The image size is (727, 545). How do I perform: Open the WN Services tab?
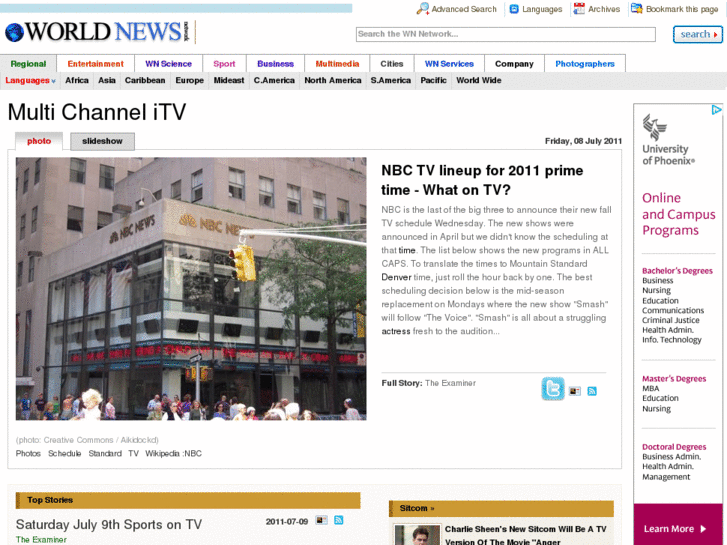tap(449, 64)
